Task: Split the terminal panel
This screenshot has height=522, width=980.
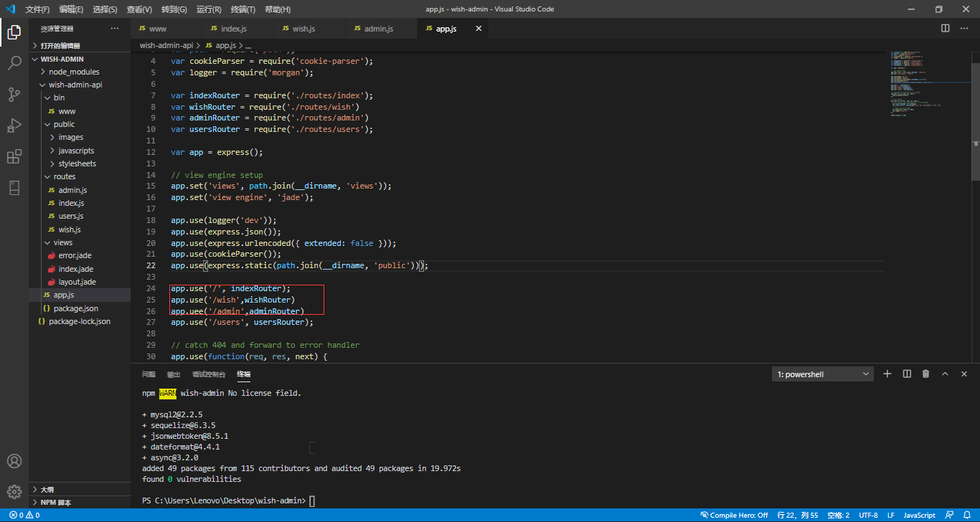Action: (x=907, y=374)
